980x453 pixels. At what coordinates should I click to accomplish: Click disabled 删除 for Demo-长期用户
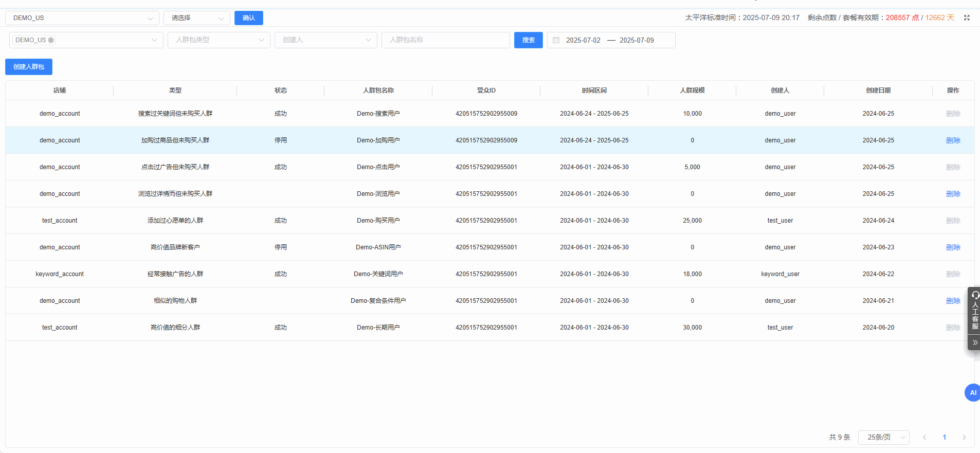[953, 328]
